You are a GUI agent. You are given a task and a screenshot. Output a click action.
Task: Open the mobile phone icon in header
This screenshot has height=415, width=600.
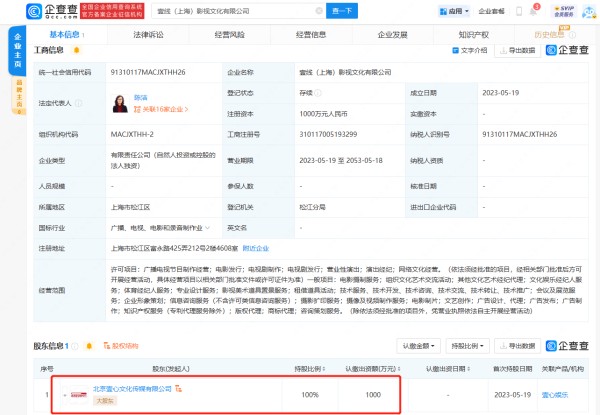519,11
